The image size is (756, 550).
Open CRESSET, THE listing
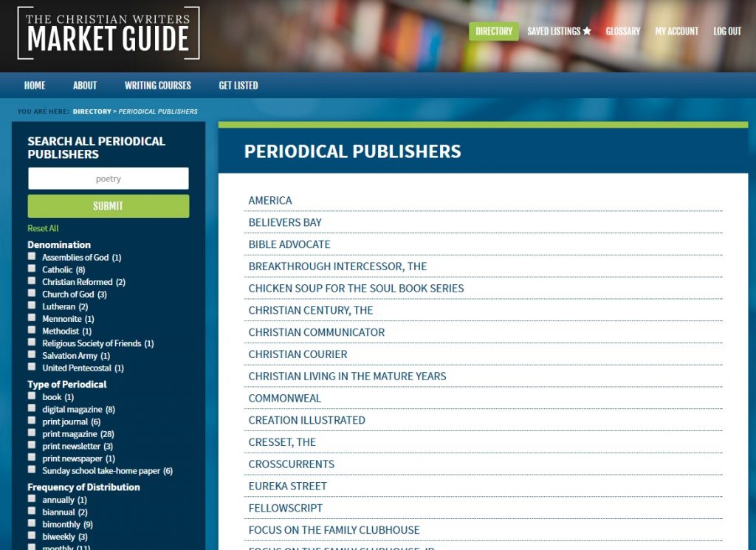point(282,442)
